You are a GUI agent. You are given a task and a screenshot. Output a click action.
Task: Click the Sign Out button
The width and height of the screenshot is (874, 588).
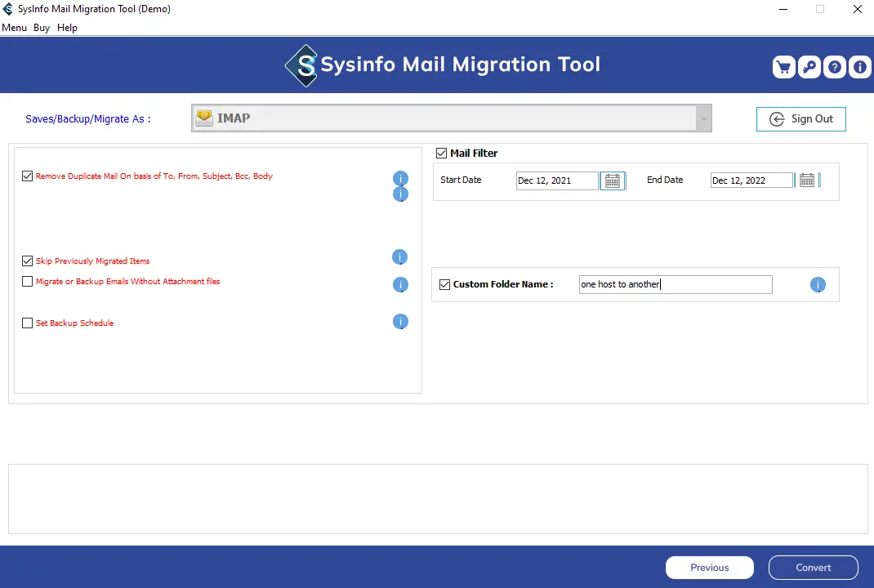click(801, 118)
